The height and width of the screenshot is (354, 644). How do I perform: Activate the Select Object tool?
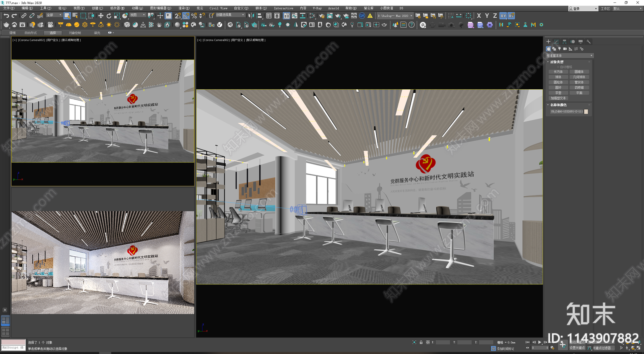67,16
